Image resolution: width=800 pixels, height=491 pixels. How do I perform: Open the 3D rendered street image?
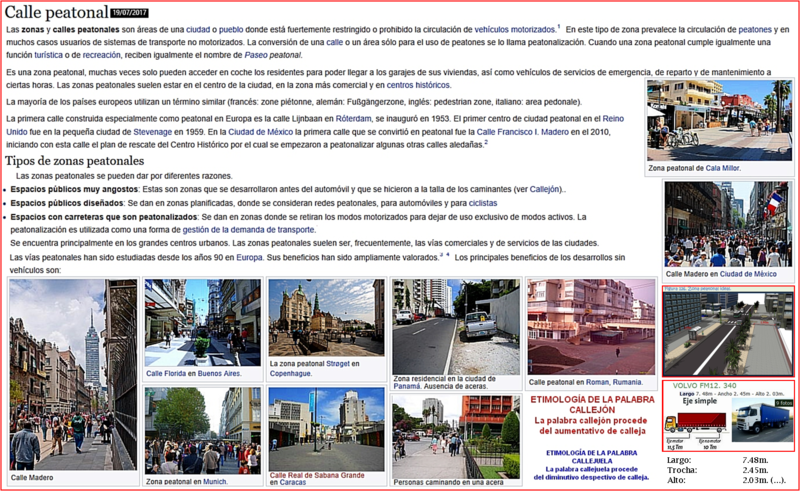pos(729,333)
